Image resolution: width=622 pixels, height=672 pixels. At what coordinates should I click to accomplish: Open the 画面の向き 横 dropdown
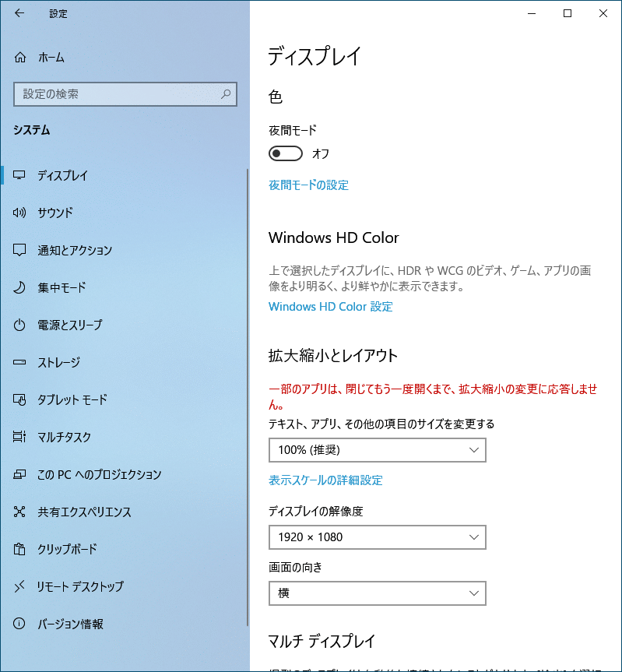[378, 593]
